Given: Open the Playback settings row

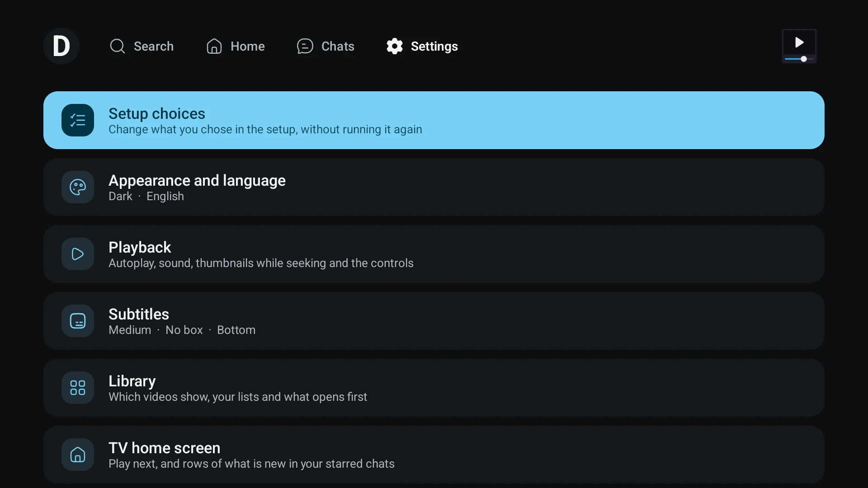Looking at the screenshot, I should click(434, 254).
